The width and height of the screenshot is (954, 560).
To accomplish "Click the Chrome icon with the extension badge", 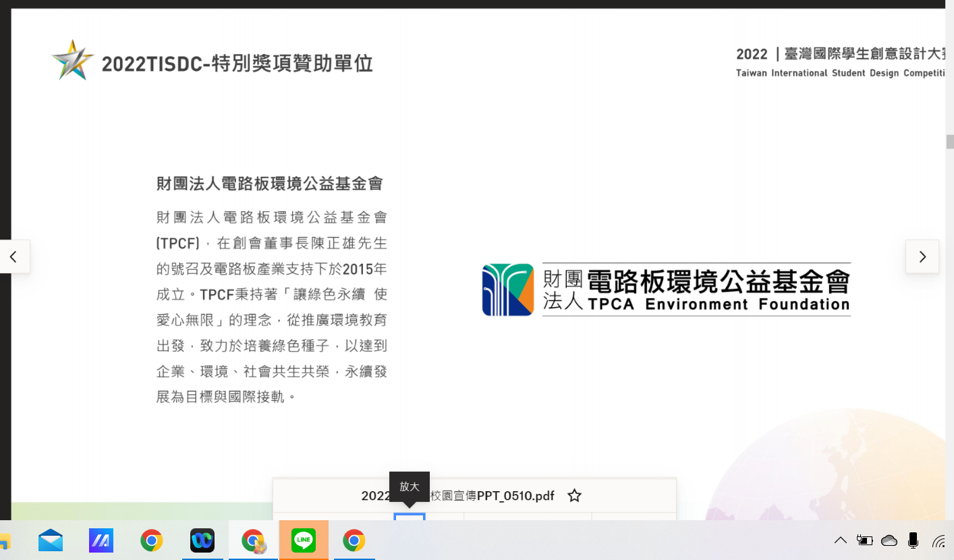I will [253, 540].
